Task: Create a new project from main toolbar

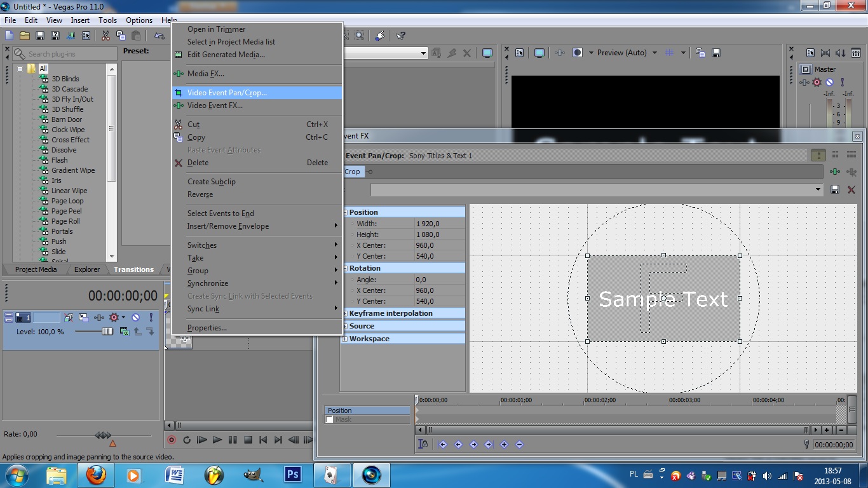Action: coord(10,36)
